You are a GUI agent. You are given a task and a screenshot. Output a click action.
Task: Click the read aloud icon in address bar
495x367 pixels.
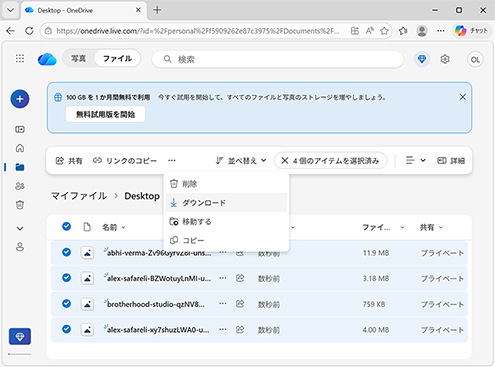pos(369,31)
